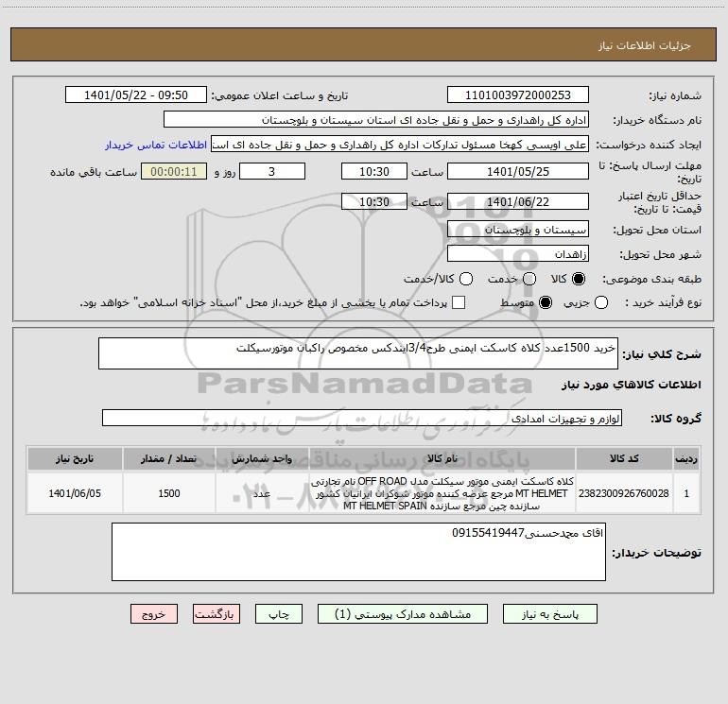Screen dimensions: 728x704
Task: Click the response deadline date 1401/05/25 field
Action: point(518,171)
